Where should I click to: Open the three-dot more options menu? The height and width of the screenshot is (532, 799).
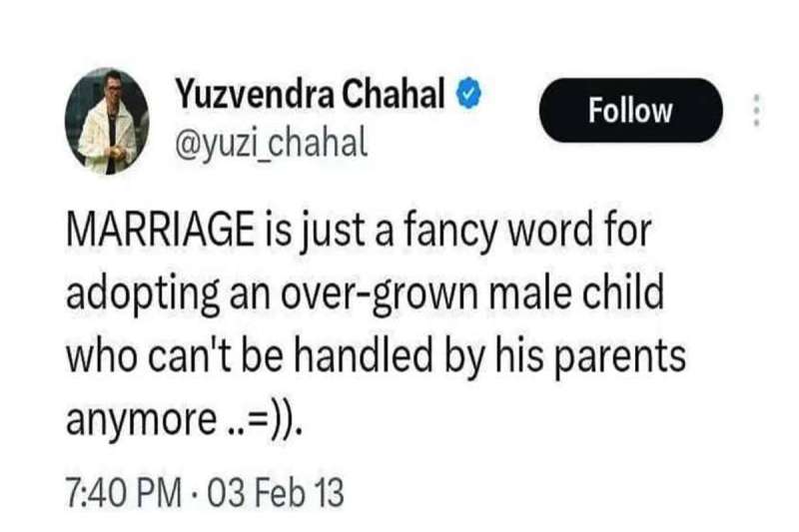755,110
